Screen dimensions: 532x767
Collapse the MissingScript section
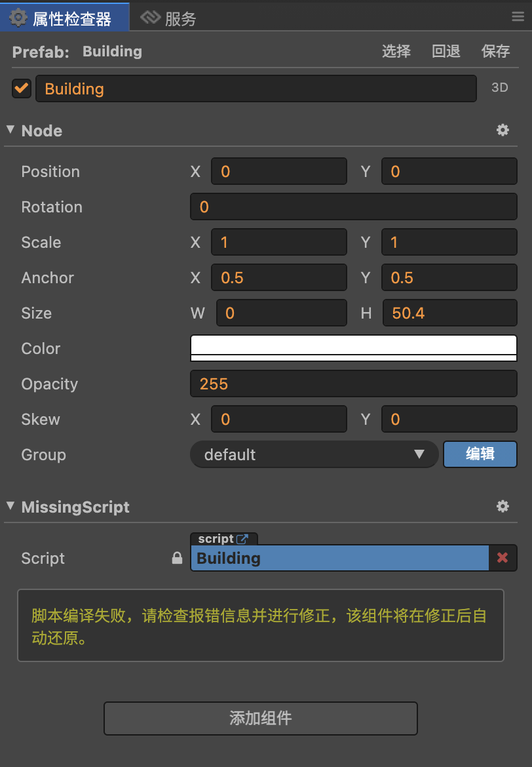10,506
